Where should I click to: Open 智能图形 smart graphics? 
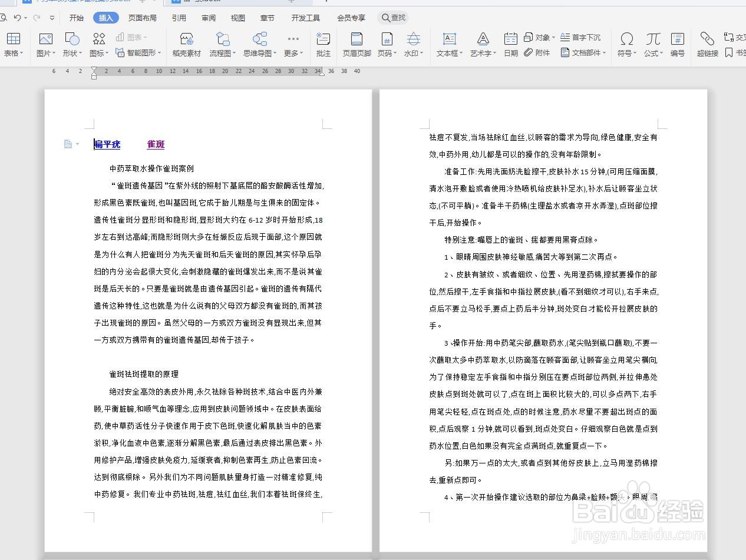coord(138,52)
